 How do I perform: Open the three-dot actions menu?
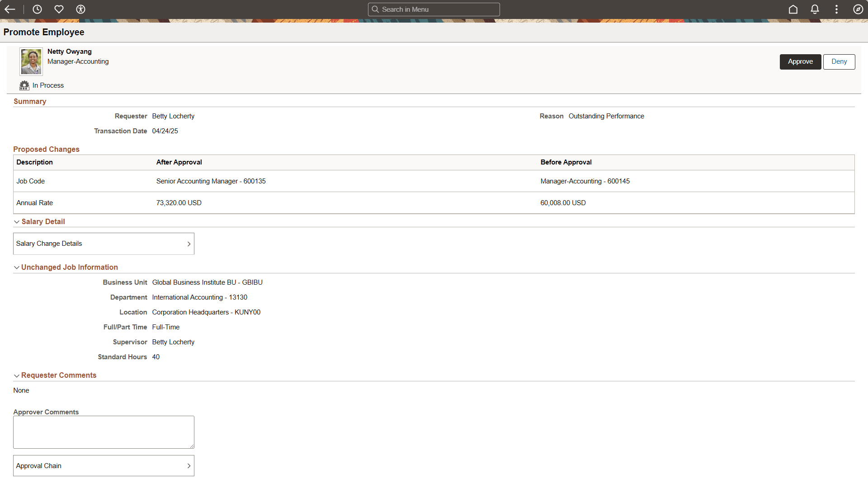tap(836, 9)
